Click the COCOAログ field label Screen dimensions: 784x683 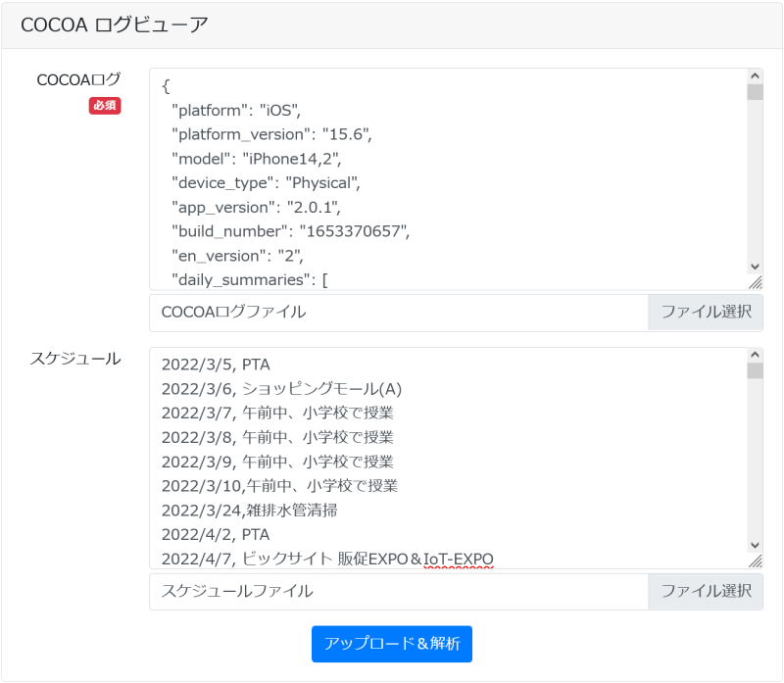(x=78, y=79)
